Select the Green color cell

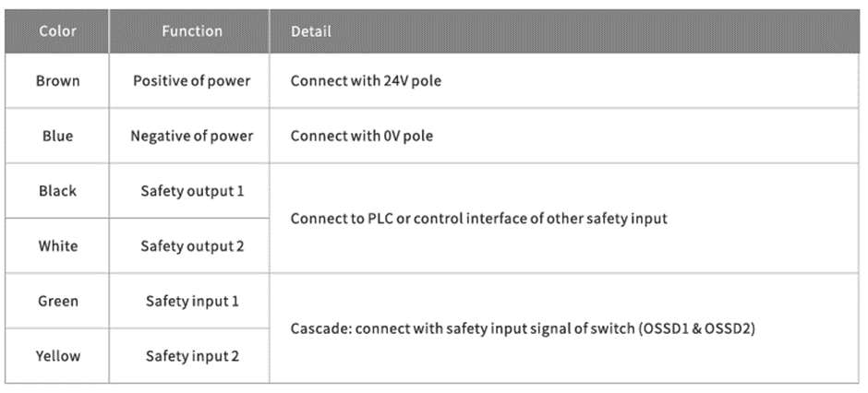57,301
